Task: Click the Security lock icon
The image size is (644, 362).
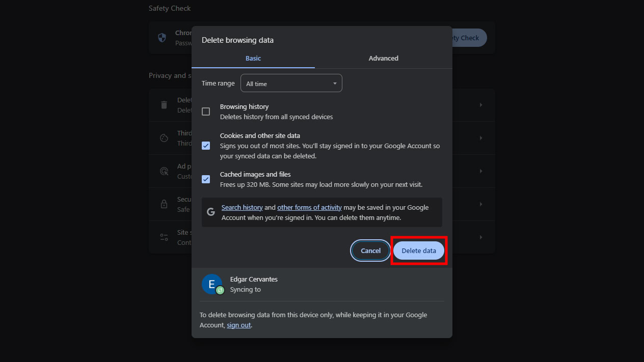Action: coord(164,204)
